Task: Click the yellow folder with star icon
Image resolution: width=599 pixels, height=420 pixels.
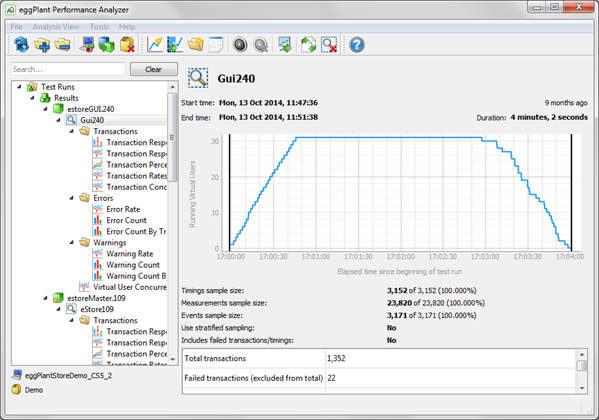Action: pos(196,45)
